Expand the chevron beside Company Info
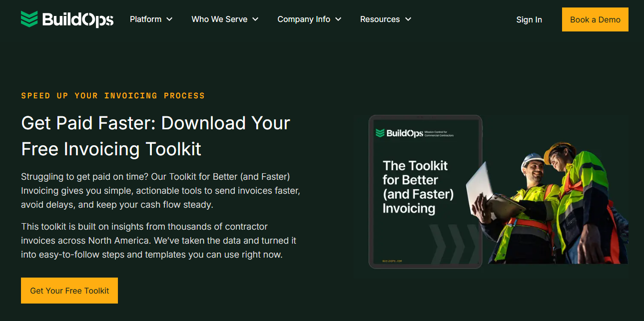The image size is (644, 321). click(338, 19)
